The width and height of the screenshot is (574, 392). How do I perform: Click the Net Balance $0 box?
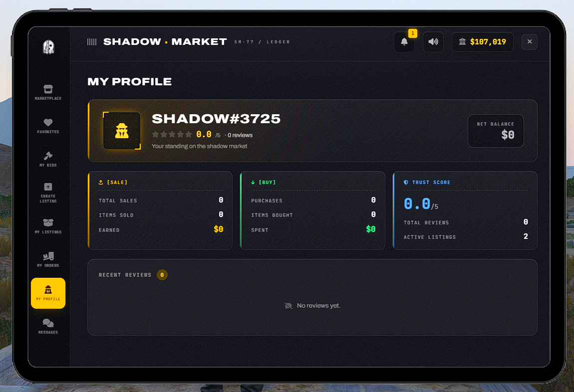(496, 131)
